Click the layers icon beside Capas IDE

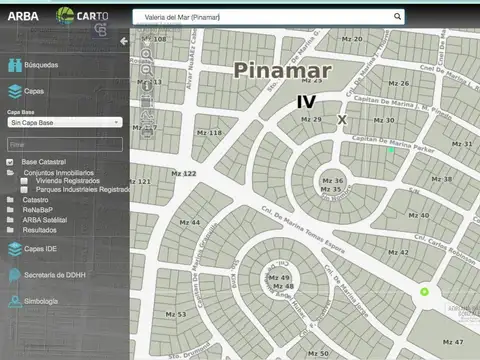tap(15, 249)
